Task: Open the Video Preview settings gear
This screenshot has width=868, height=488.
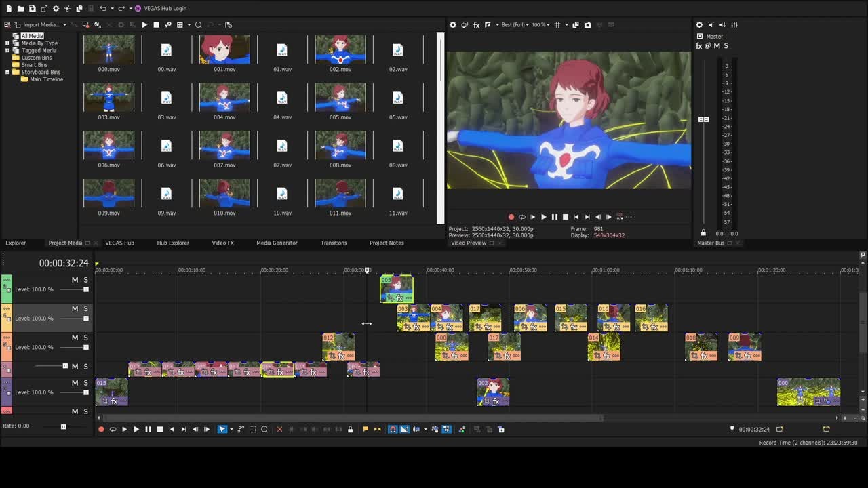Action: [453, 25]
